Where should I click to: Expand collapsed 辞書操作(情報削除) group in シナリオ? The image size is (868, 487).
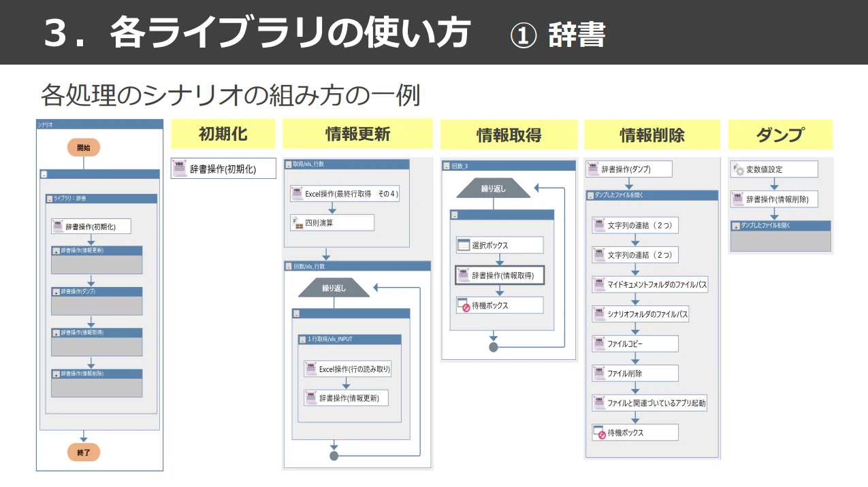(x=56, y=374)
